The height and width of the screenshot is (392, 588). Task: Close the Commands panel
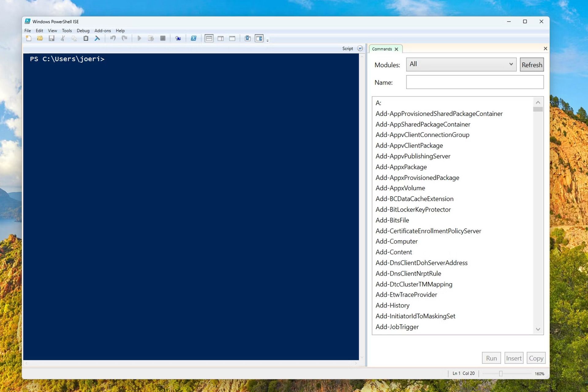396,49
